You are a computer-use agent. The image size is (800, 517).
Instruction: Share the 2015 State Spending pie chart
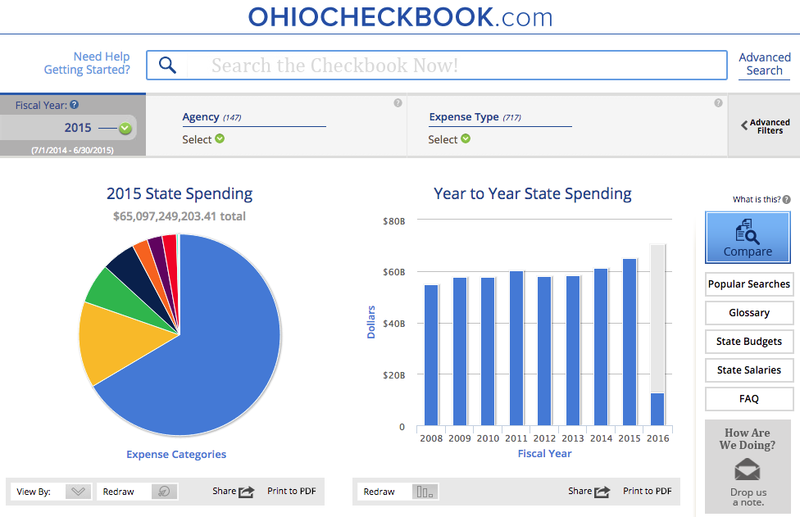pos(234,491)
